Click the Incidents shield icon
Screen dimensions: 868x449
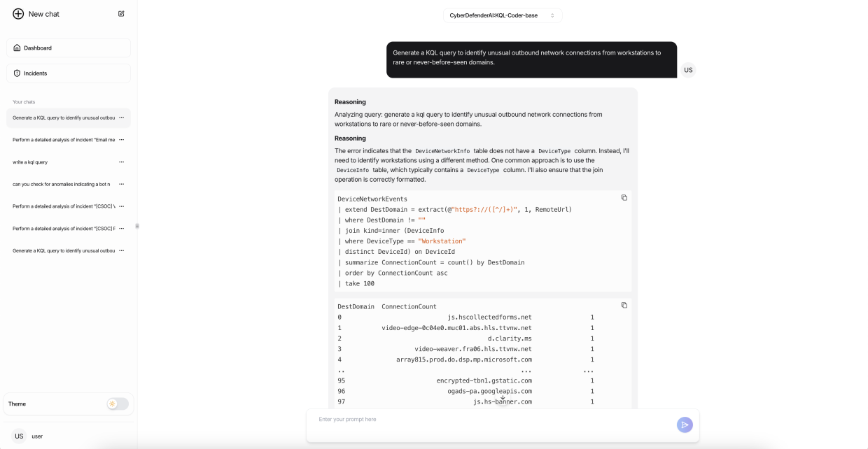pos(17,73)
